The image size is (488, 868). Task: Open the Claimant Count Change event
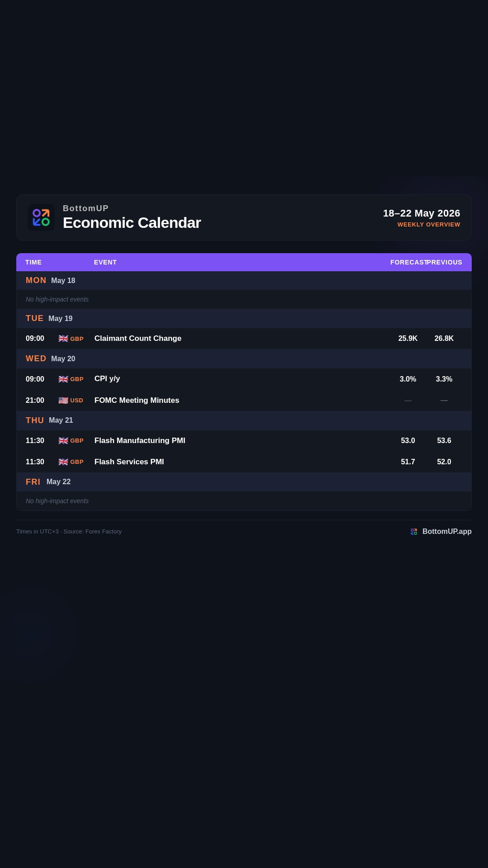click(x=138, y=339)
